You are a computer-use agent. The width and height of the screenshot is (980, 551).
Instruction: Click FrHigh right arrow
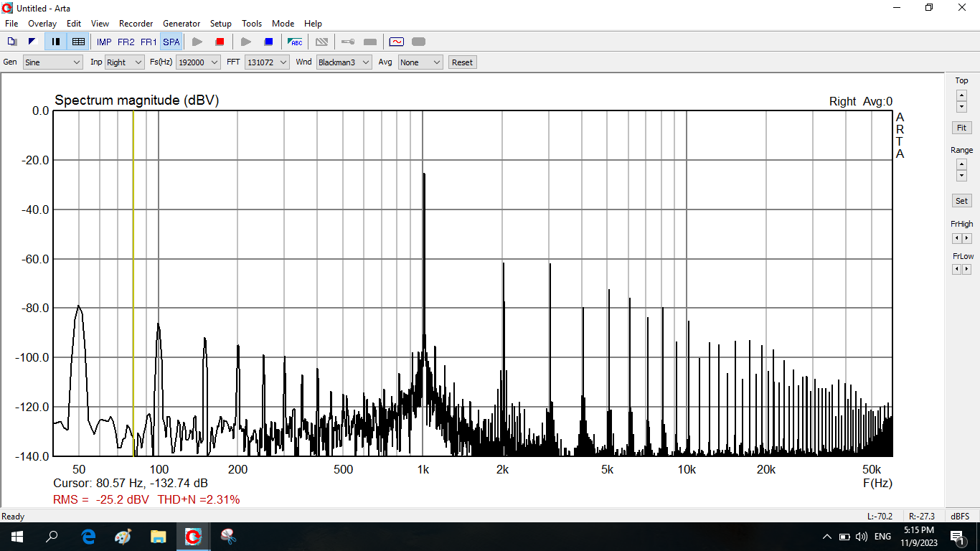pos(966,238)
